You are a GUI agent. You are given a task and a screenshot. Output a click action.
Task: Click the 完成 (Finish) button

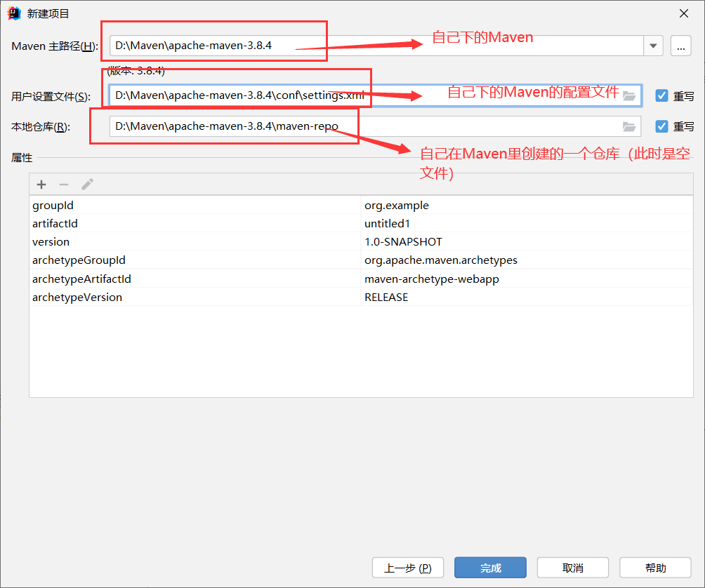tap(490, 568)
